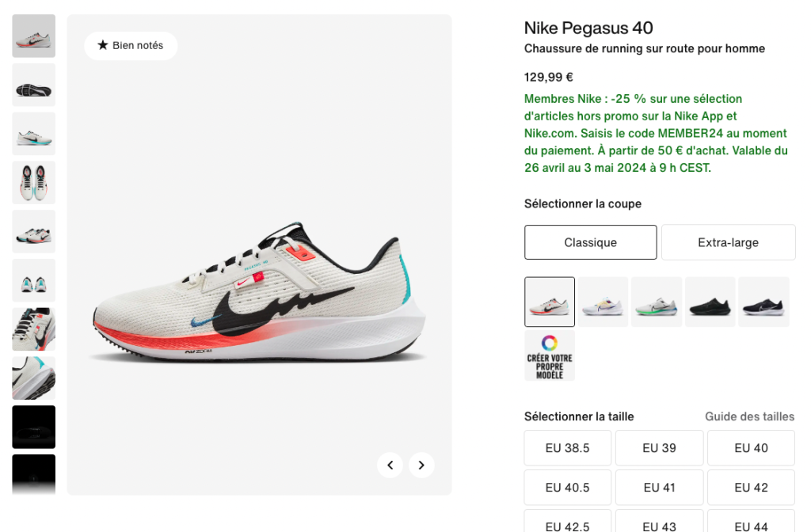Pick the navy blue colorway swatch
Screen dimensions: 811x532
point(763,302)
